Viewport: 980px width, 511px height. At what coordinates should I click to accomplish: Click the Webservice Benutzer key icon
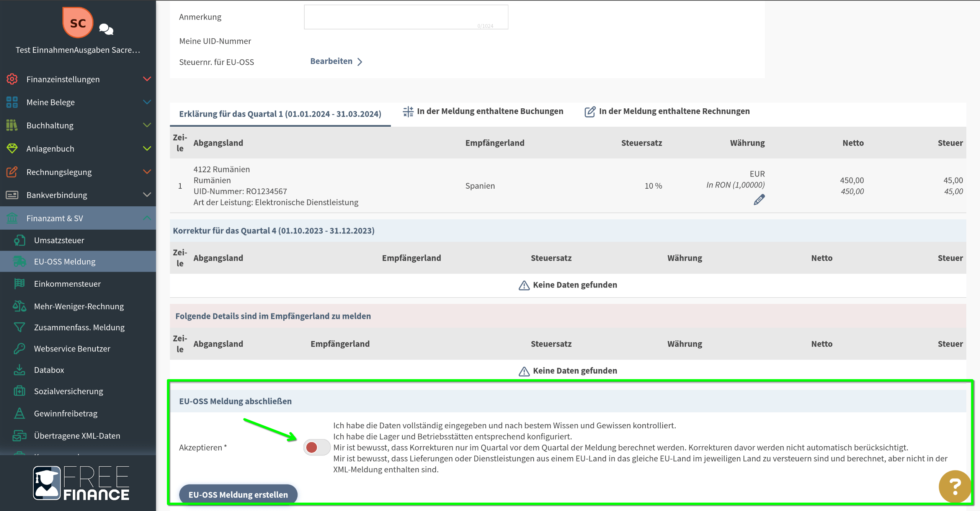(x=19, y=348)
